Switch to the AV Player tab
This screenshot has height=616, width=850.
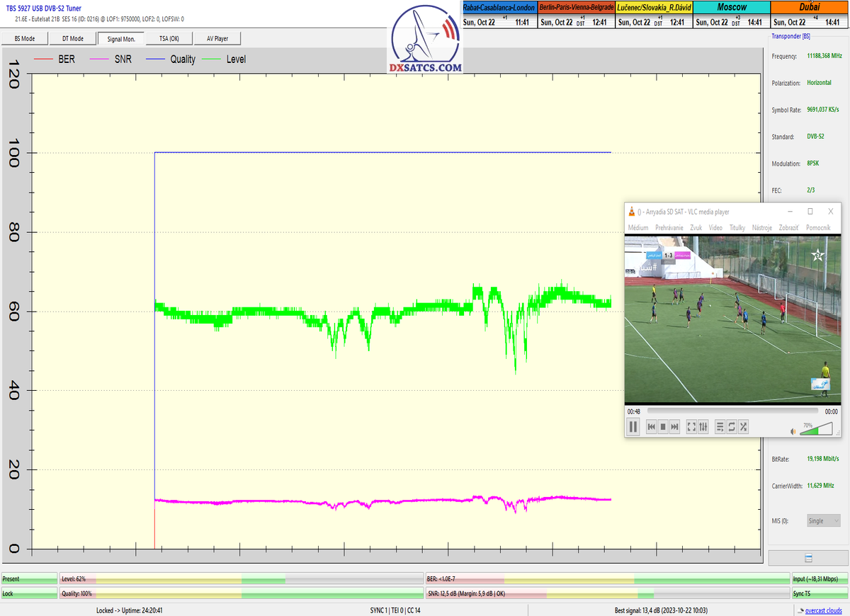point(217,38)
